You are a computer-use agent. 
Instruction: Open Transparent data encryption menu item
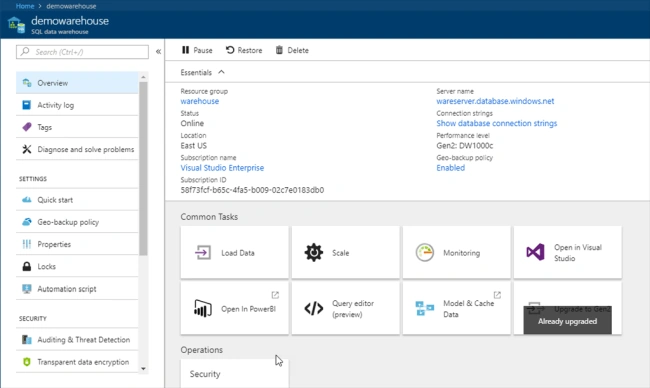[77, 362]
